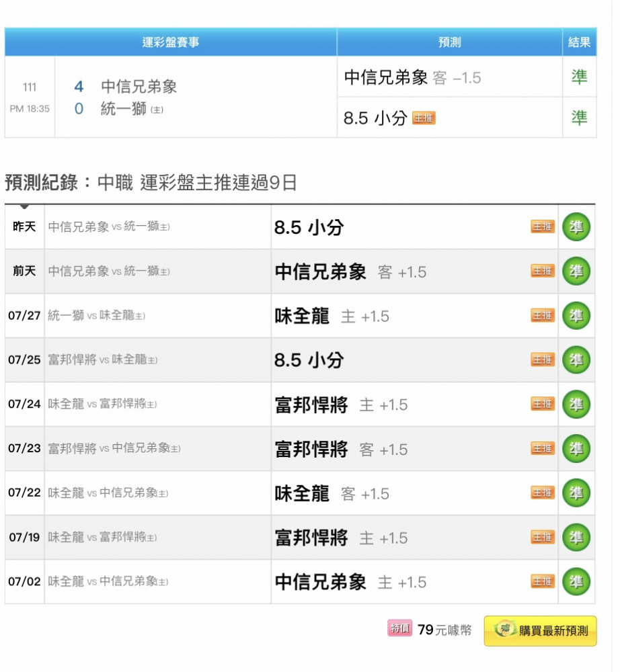Click the PM 18:35 game time
620x672 pixels.
tap(30, 109)
